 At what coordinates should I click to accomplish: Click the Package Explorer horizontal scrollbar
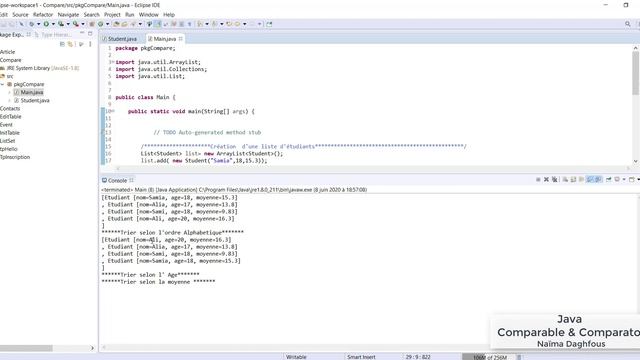click(26, 348)
